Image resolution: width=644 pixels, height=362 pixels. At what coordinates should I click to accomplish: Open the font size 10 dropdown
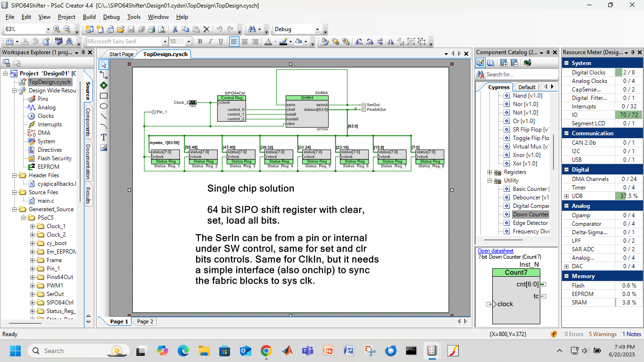tap(189, 41)
